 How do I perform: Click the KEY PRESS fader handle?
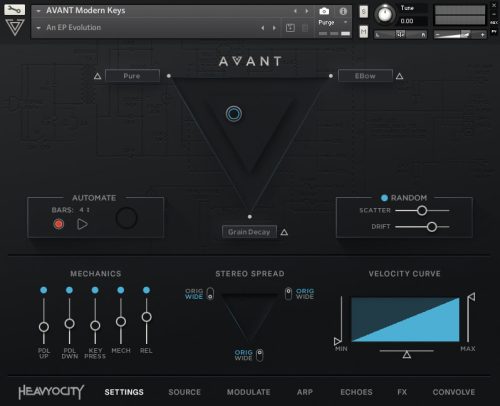(x=95, y=325)
